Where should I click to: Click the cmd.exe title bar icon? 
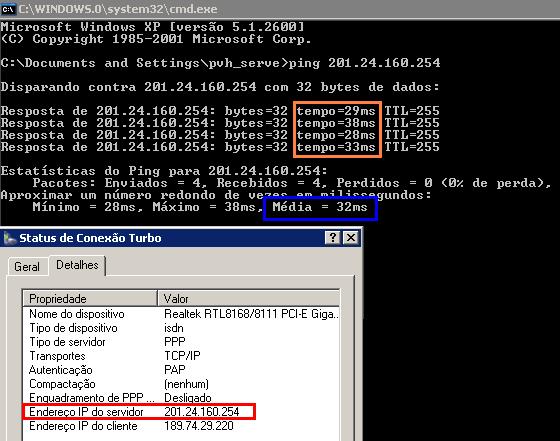pos(8,9)
